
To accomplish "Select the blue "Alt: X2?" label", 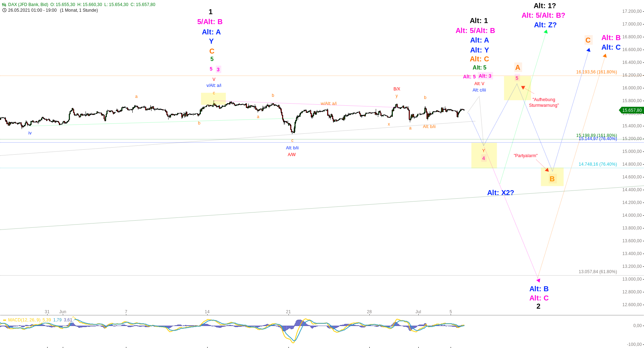I will pos(500,193).
